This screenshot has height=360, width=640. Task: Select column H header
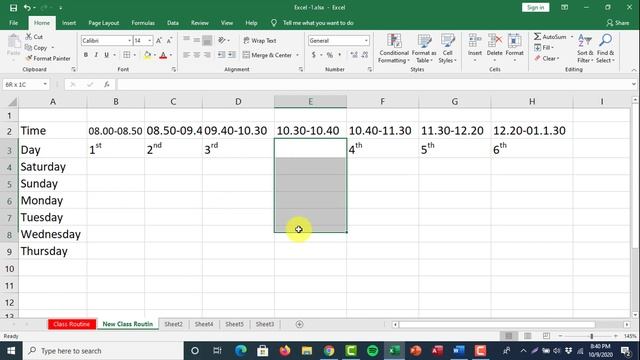pos(532,101)
